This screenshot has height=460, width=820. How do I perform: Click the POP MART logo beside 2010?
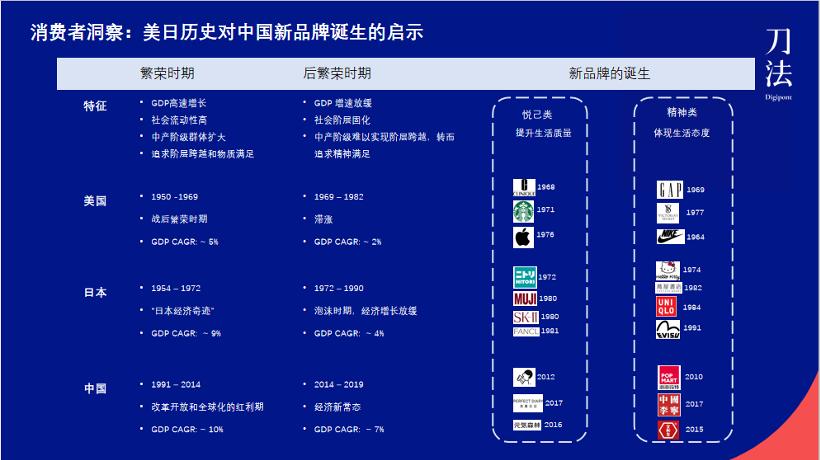(x=669, y=377)
